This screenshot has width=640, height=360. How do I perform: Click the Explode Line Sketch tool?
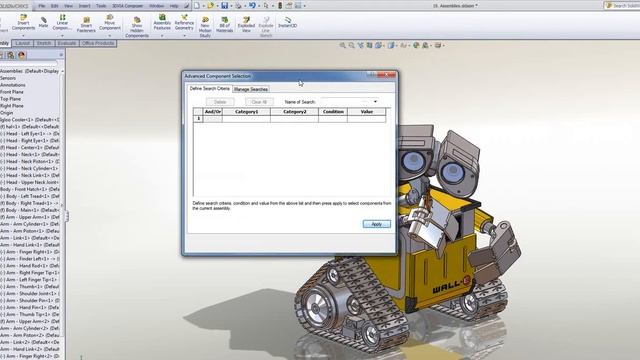tap(266, 27)
